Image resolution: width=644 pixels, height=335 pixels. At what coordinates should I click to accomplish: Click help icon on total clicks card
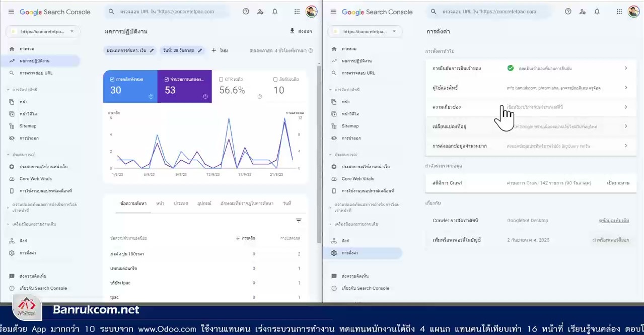pos(151,97)
